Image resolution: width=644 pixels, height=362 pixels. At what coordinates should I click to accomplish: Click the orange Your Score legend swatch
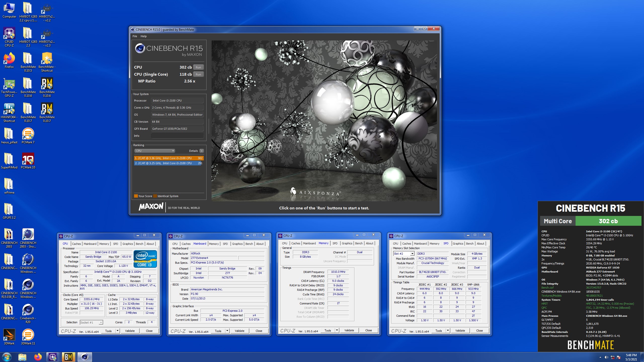click(136, 196)
